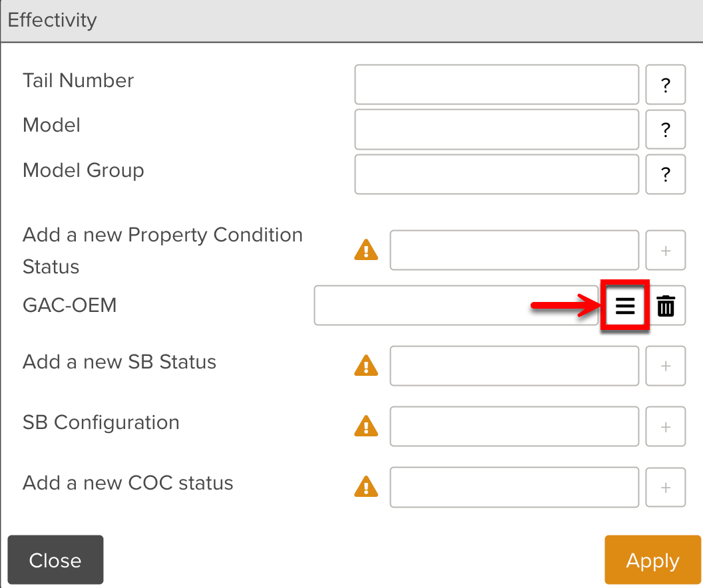Click the Model help icon
The height and width of the screenshot is (588, 703).
point(666,130)
